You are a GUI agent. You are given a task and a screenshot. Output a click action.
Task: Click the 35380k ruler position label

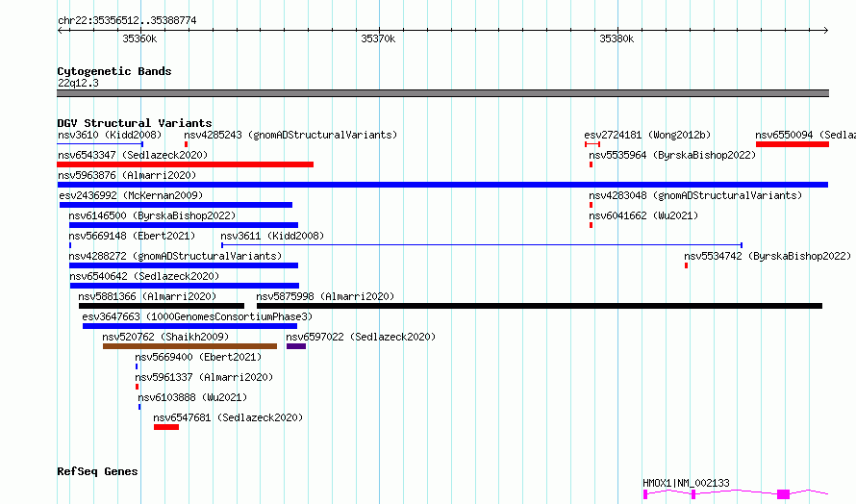click(x=617, y=38)
